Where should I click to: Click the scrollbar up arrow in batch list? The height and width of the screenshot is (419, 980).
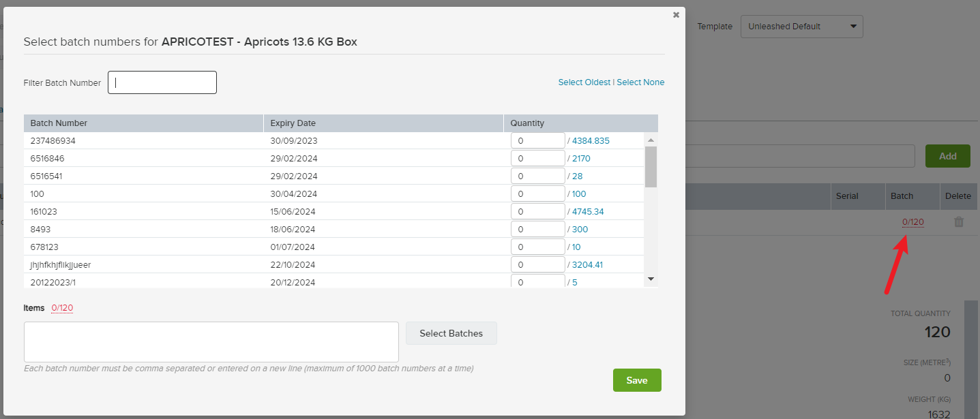tap(651, 140)
